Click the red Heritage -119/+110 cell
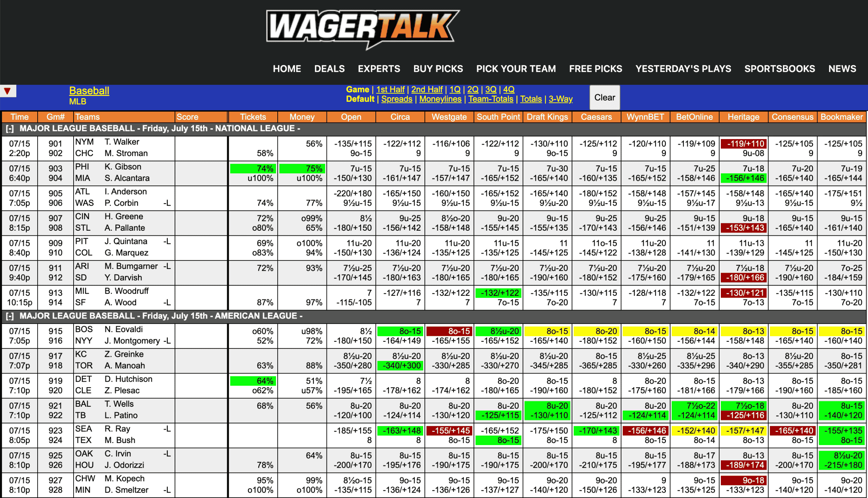 pos(744,143)
